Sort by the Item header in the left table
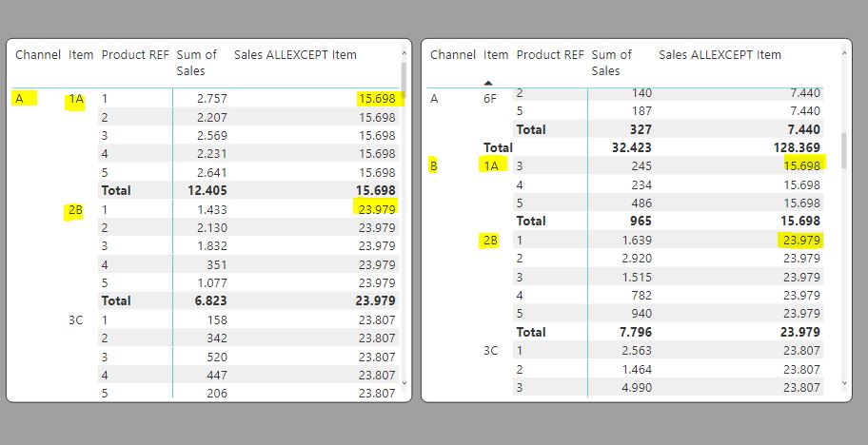The width and height of the screenshot is (868, 445). (81, 55)
